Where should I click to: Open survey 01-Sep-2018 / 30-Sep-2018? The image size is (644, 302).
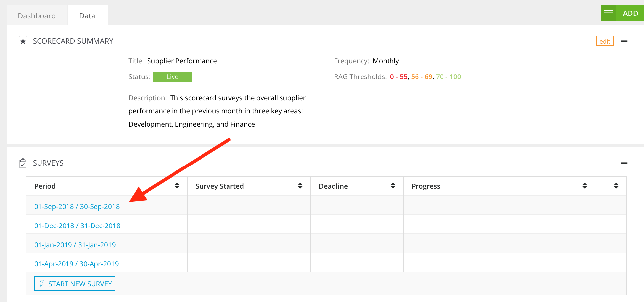77,207
